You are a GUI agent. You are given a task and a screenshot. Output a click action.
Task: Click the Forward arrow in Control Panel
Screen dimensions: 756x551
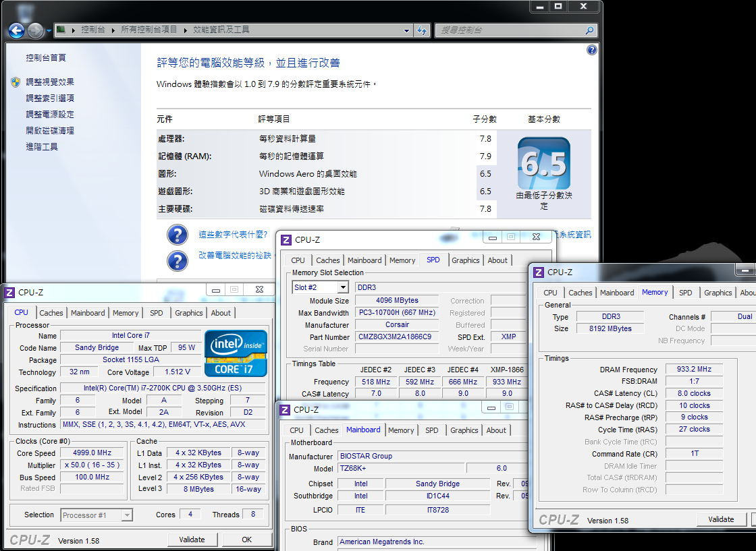[35, 30]
